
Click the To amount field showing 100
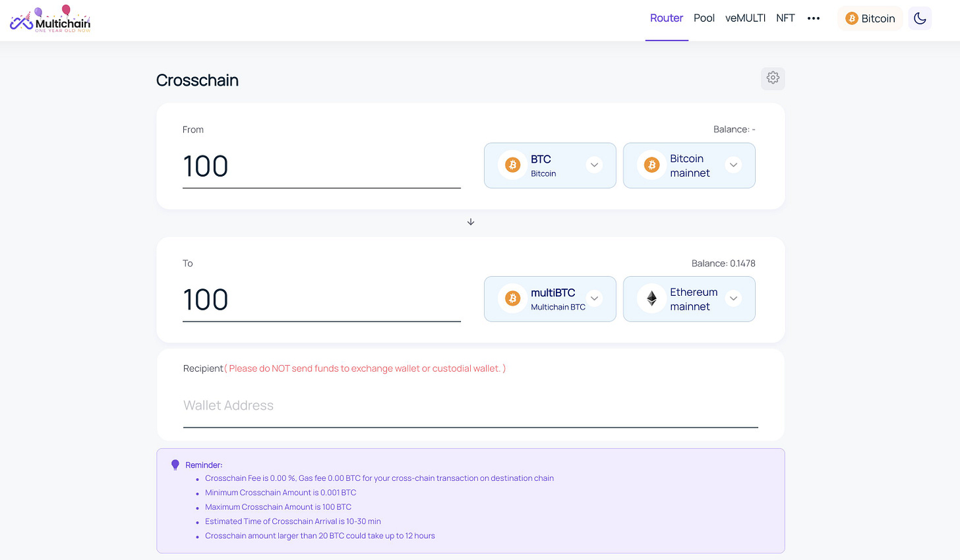pyautogui.click(x=322, y=300)
